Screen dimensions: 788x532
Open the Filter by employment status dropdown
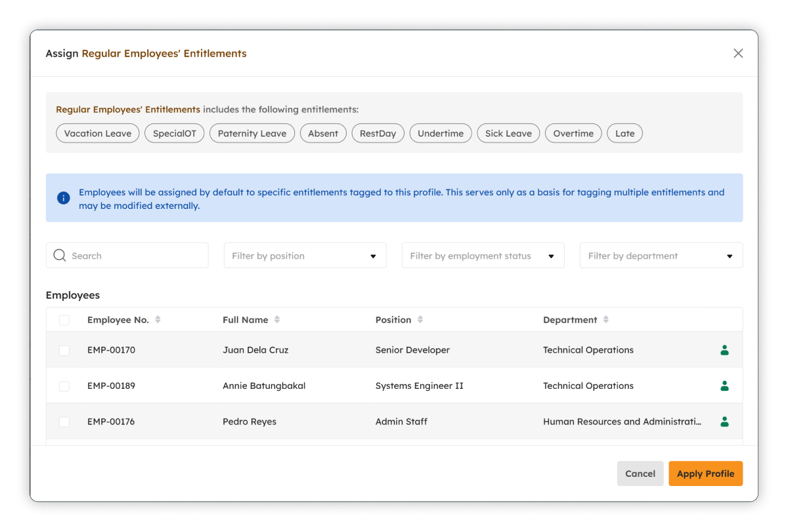click(x=483, y=255)
